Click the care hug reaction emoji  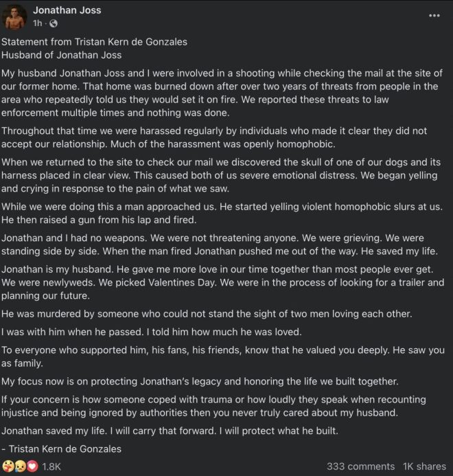click(8, 466)
